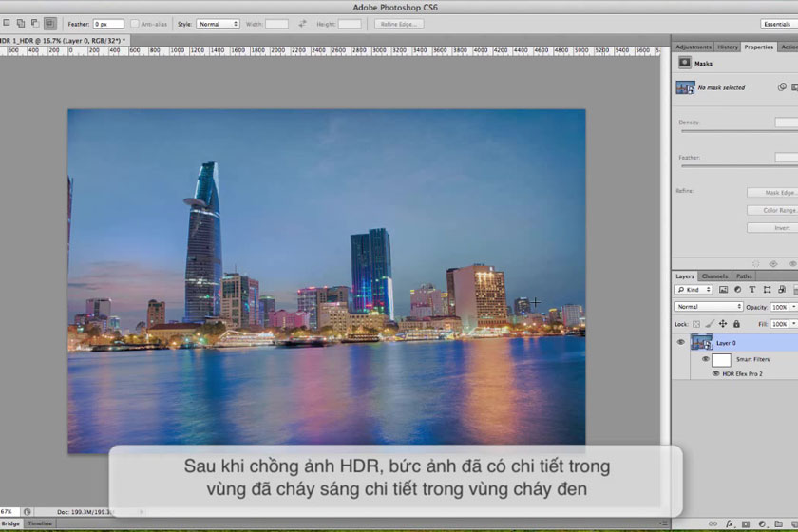Switch to the Paths tab
The height and width of the screenshot is (532, 798).
point(744,275)
